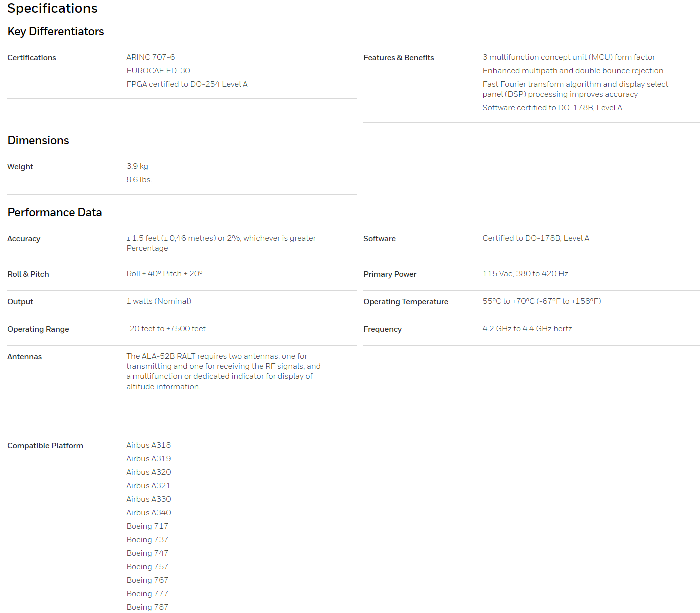The width and height of the screenshot is (700, 613).
Task: Click the ± 1.5 feet accuracy value
Action: click(x=221, y=243)
